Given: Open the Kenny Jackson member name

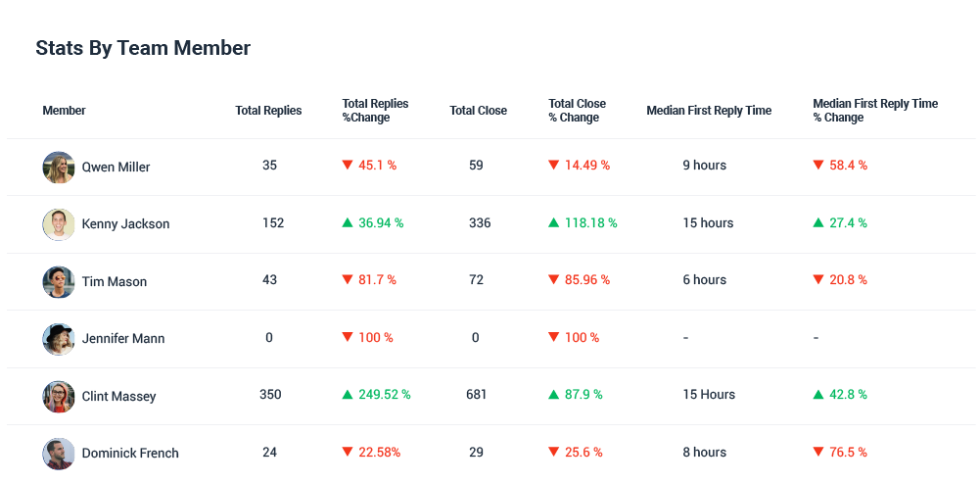Looking at the screenshot, I should coord(125,224).
